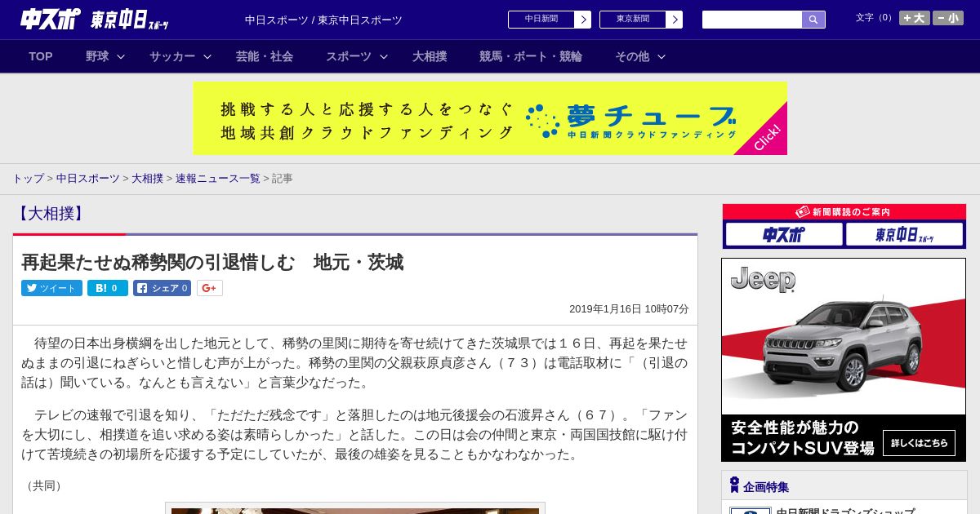Click the 中日スポーツ breadcrumb link
Viewport: 980px width, 514px height.
point(88,178)
